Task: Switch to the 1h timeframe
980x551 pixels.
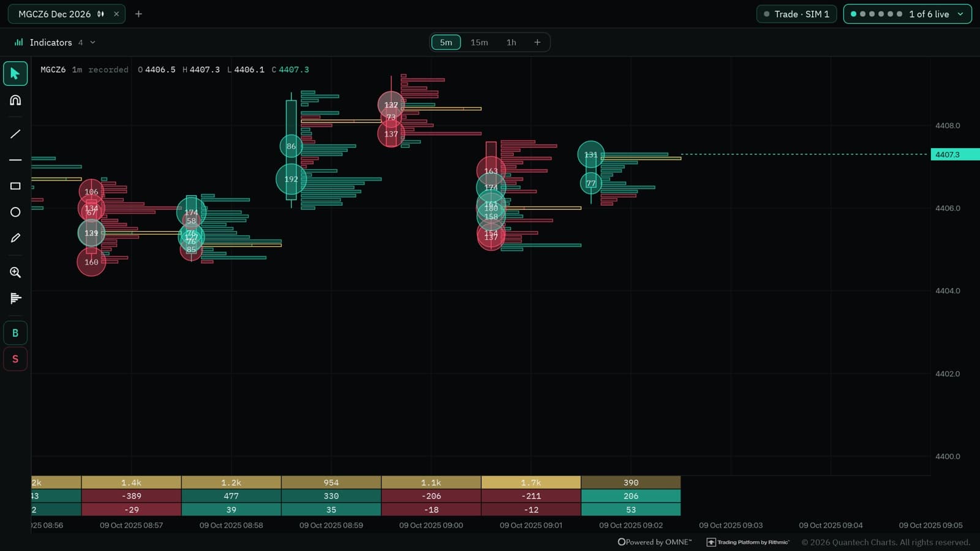Action: [x=511, y=42]
